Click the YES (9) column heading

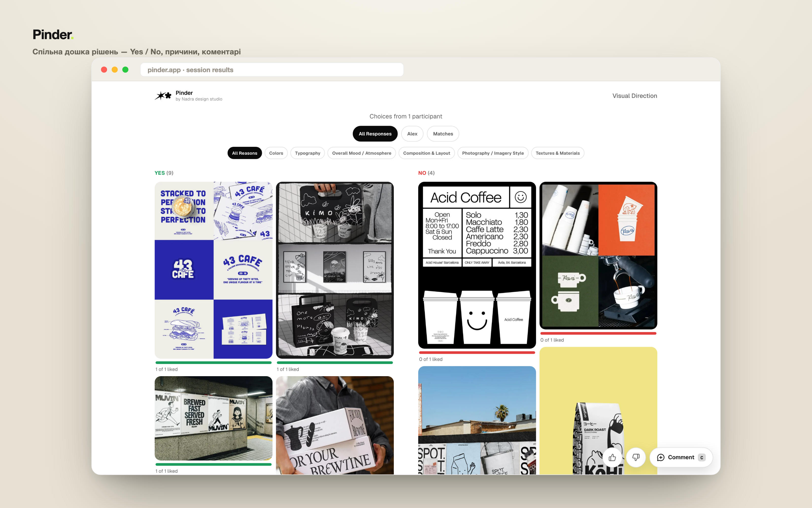coord(164,173)
